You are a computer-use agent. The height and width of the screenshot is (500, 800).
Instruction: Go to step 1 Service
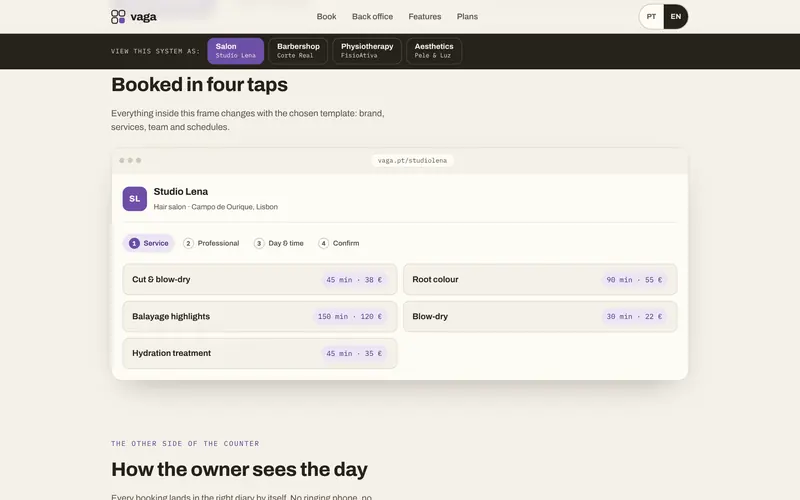(148, 243)
